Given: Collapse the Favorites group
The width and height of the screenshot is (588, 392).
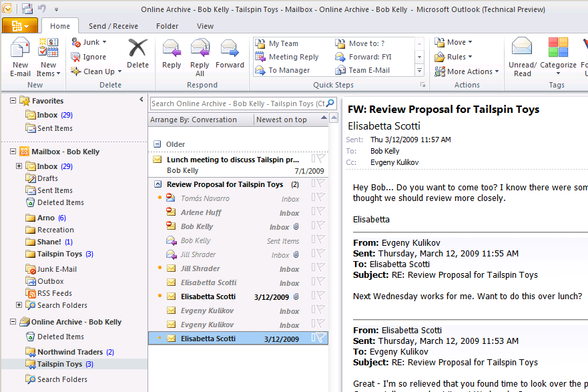Looking at the screenshot, I should pos(13,101).
